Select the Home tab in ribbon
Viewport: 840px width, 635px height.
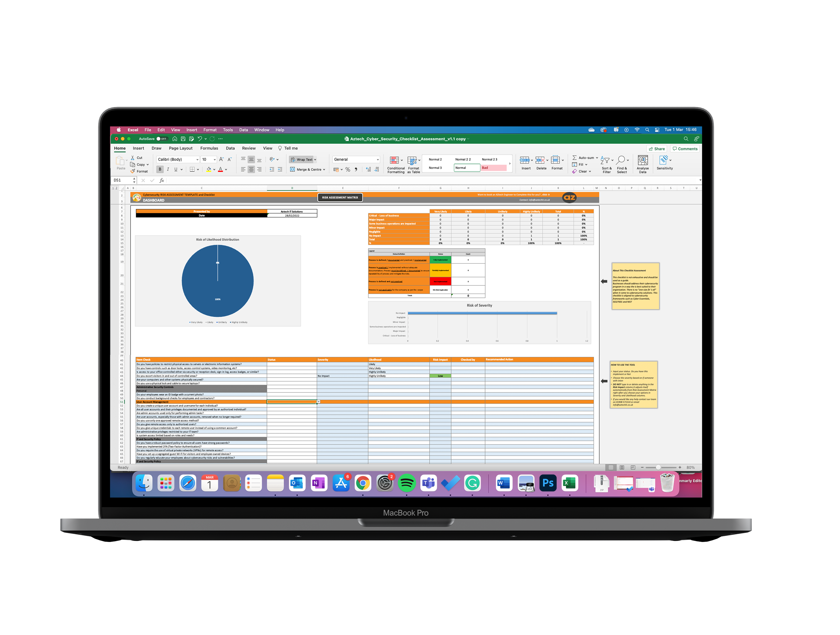(129, 147)
